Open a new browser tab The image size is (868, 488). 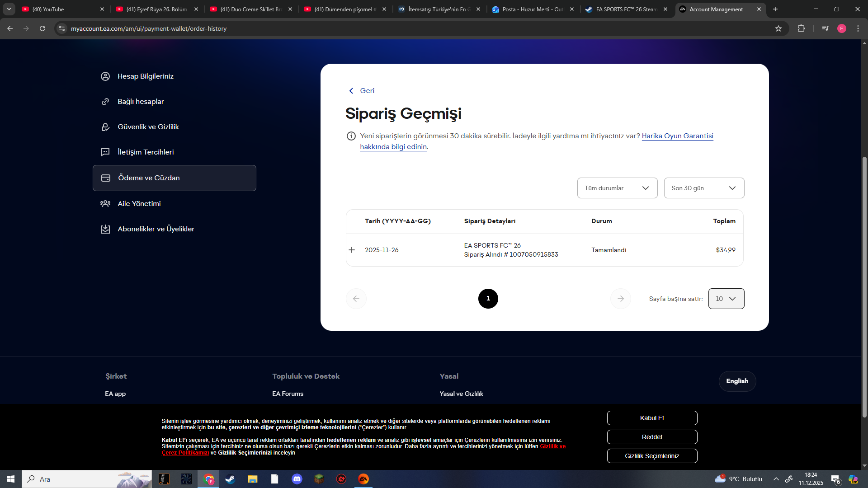click(x=775, y=9)
